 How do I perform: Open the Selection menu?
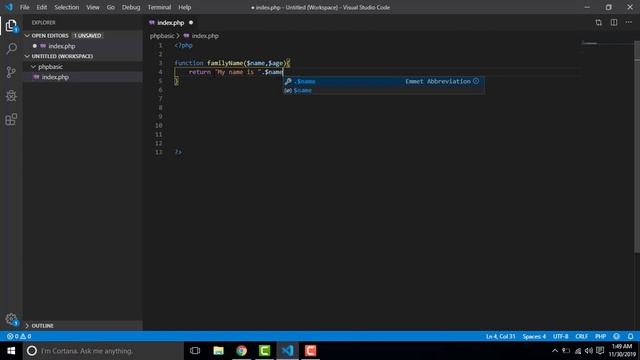67,7
